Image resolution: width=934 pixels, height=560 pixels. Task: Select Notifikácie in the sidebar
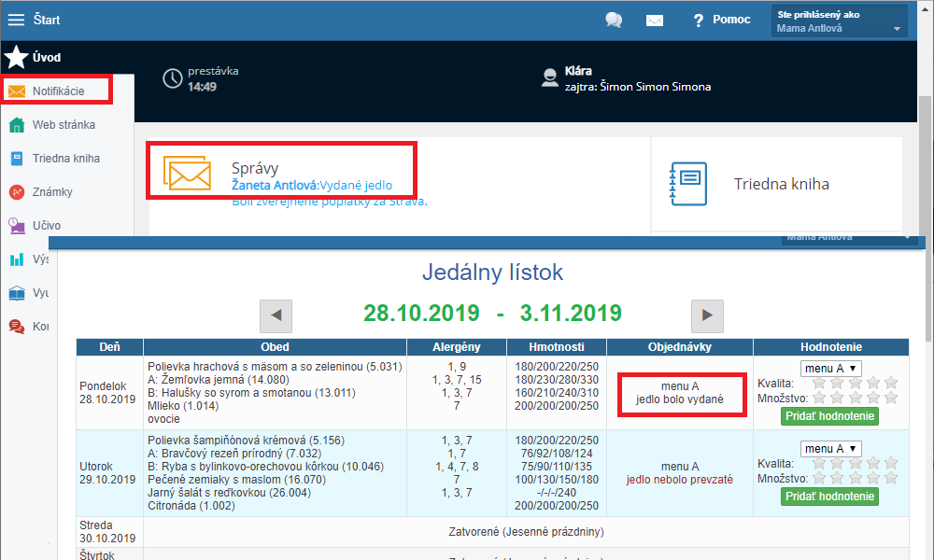click(x=58, y=91)
